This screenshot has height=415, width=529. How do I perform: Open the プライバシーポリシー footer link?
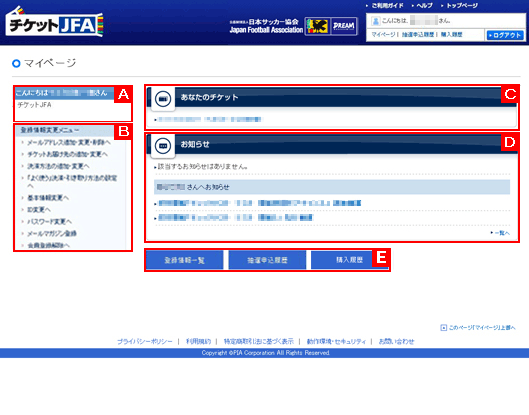click(x=145, y=341)
